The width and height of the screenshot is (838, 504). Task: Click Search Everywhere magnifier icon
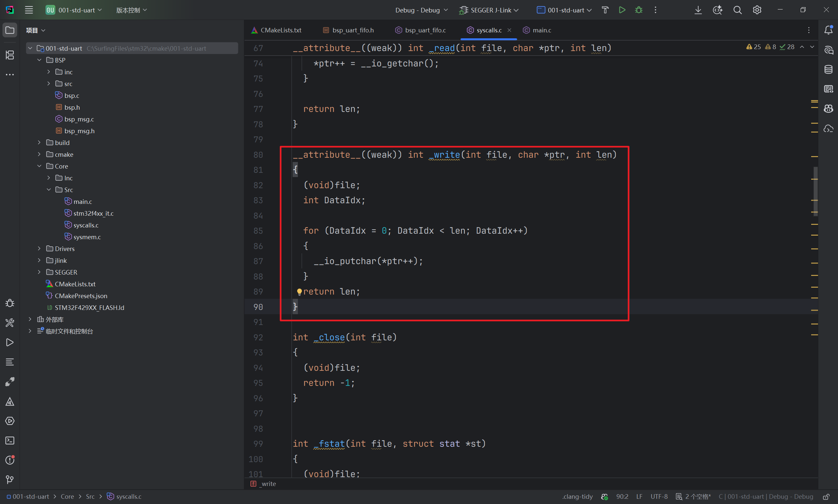point(738,10)
